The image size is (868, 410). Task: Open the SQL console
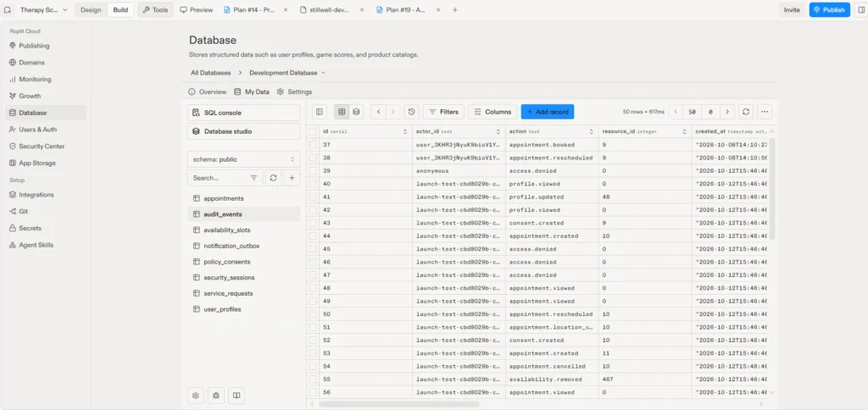point(243,113)
